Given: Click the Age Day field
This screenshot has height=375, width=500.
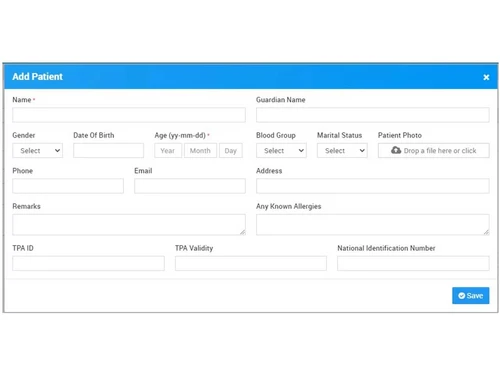Looking at the screenshot, I should point(231,150).
